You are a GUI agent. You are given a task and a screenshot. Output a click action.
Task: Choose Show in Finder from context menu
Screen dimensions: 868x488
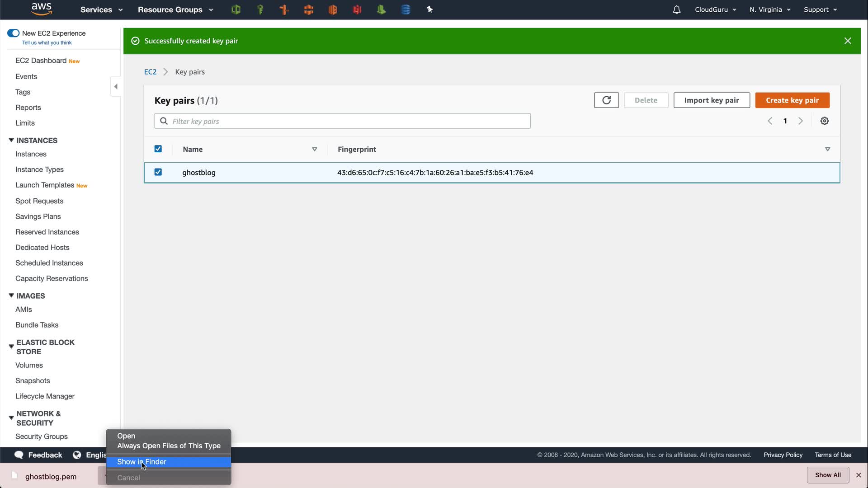[x=142, y=462]
